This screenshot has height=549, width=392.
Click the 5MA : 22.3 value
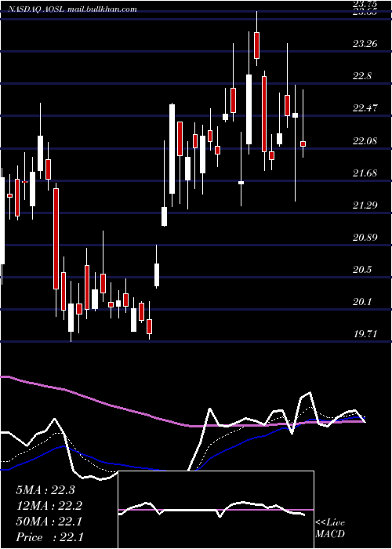tap(45, 490)
